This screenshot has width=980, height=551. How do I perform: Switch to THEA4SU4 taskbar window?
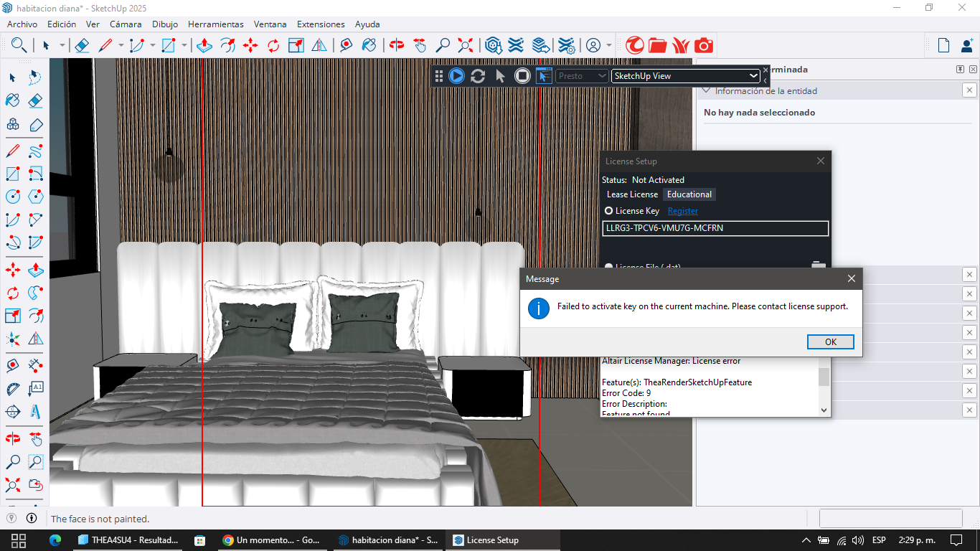(x=128, y=540)
